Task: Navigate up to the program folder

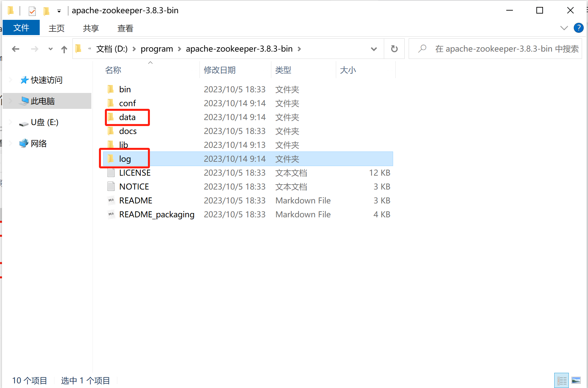Action: click(x=64, y=49)
